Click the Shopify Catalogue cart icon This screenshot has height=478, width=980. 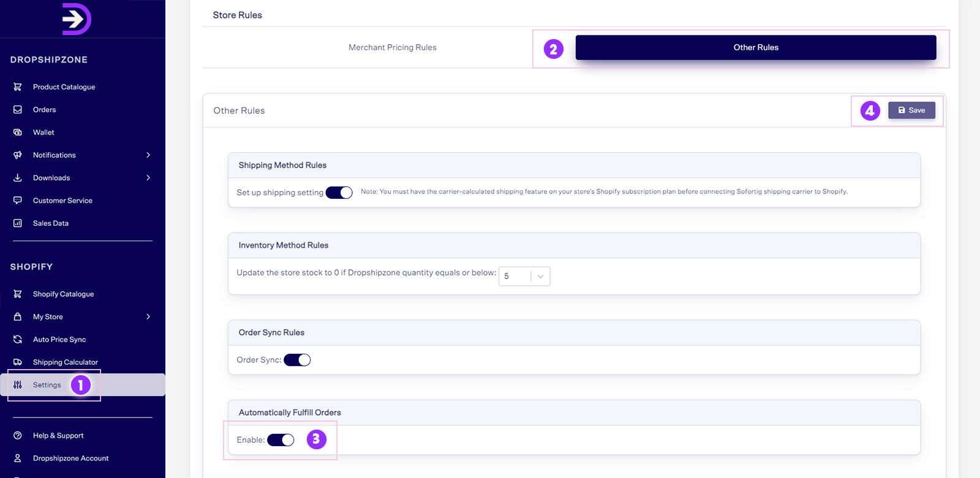click(18, 294)
